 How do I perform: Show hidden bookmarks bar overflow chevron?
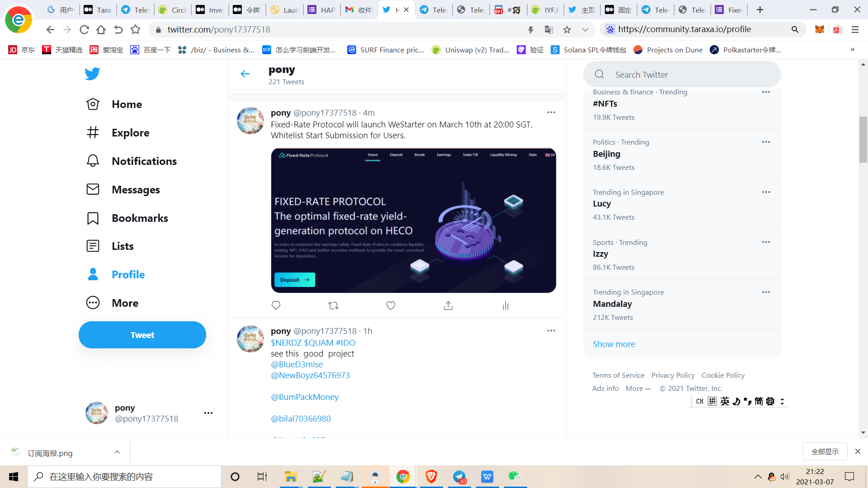click(x=853, y=50)
